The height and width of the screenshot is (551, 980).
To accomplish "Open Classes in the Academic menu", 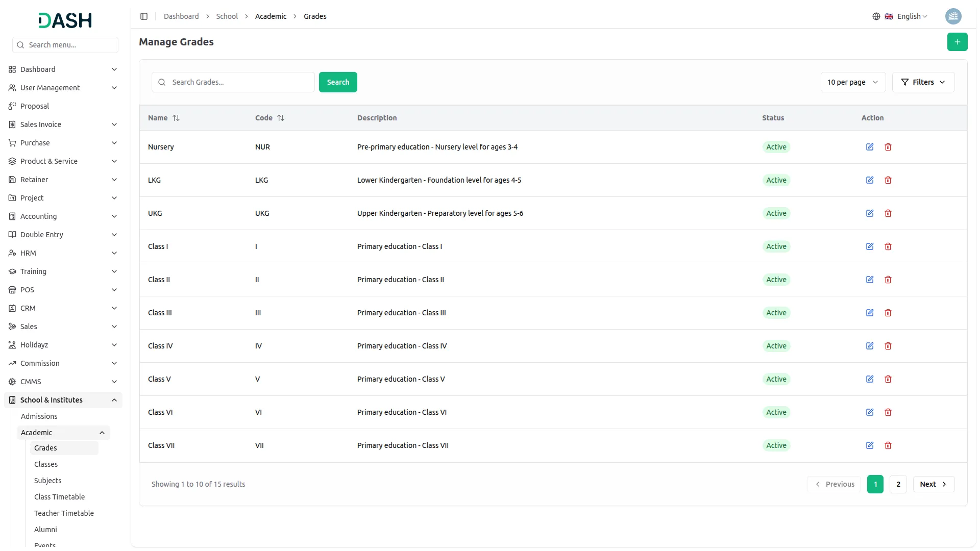I will coord(46,464).
